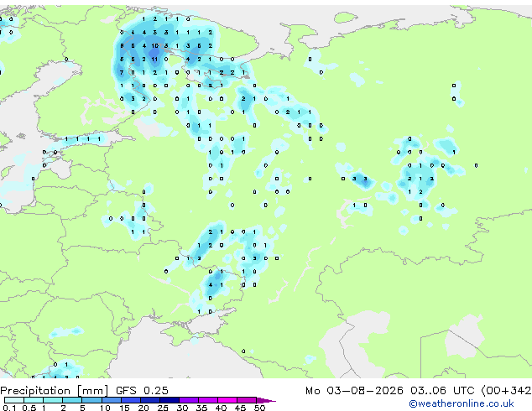
Task: Click the '45' legend scale label
Action: tap(241, 408)
